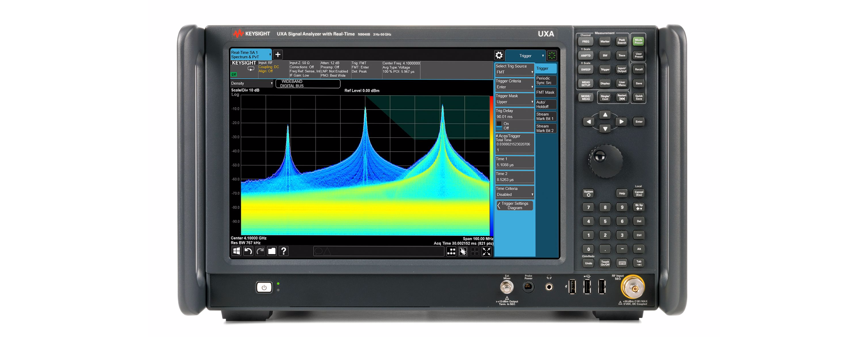Tap the up arrow hardware key
Screen dimensions: 868x337
(605, 115)
